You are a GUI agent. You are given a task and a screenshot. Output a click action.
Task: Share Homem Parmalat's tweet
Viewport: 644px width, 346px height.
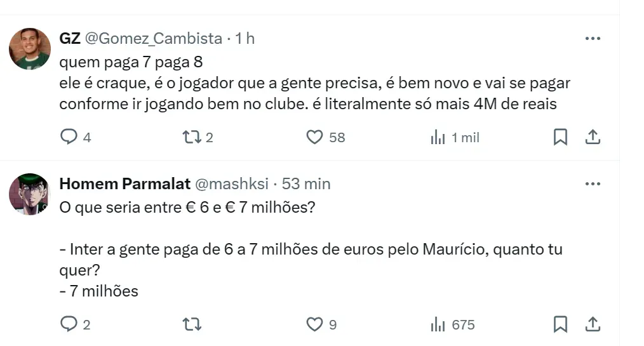click(x=593, y=324)
